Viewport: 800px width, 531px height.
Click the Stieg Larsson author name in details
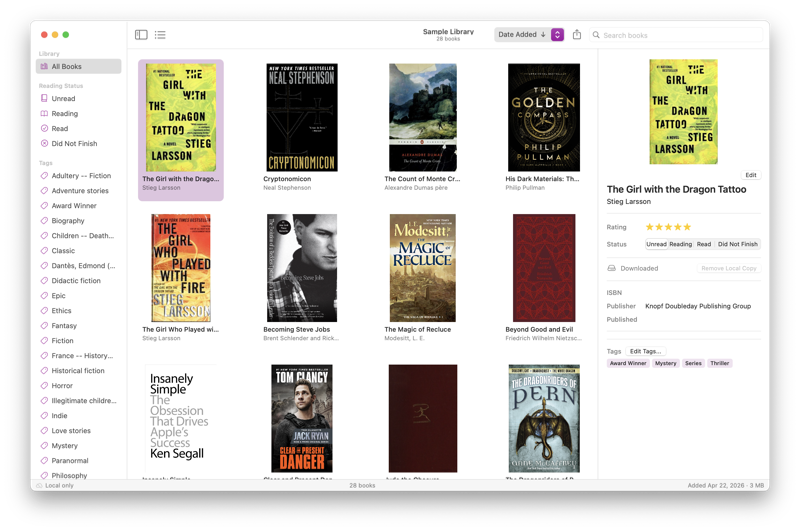click(x=629, y=201)
